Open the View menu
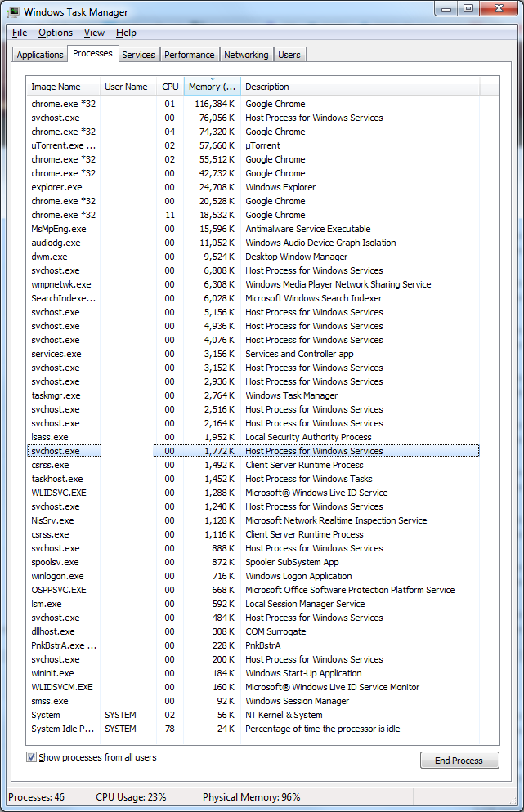This screenshot has height=812, width=524. (94, 33)
